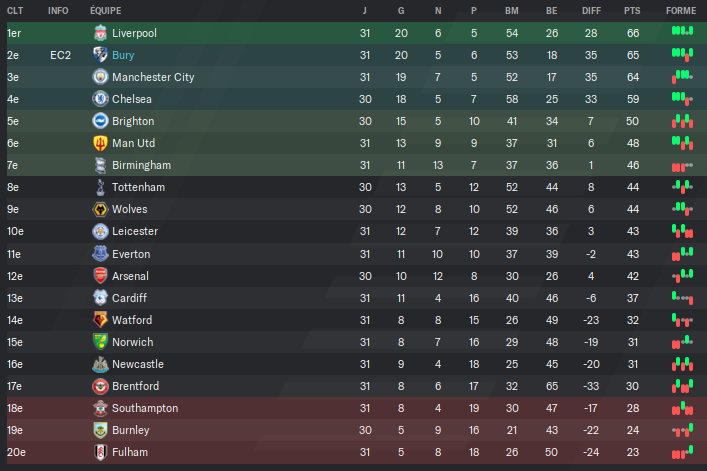The image size is (707, 471).
Task: Open the Tottenham team page
Action: (138, 187)
